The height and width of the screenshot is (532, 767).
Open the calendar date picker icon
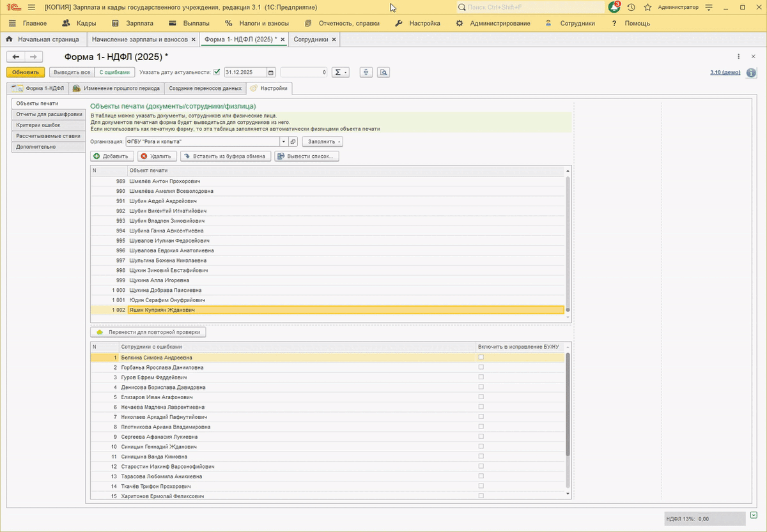[x=271, y=72]
